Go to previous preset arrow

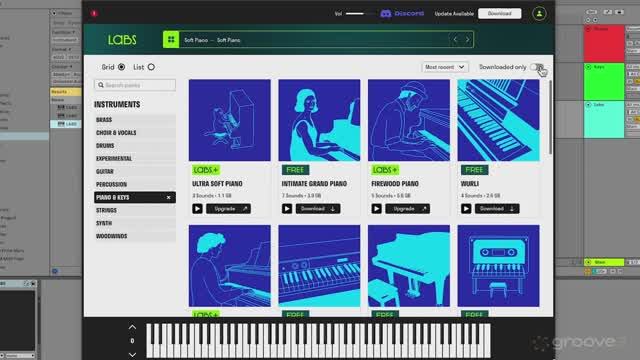[455, 40]
